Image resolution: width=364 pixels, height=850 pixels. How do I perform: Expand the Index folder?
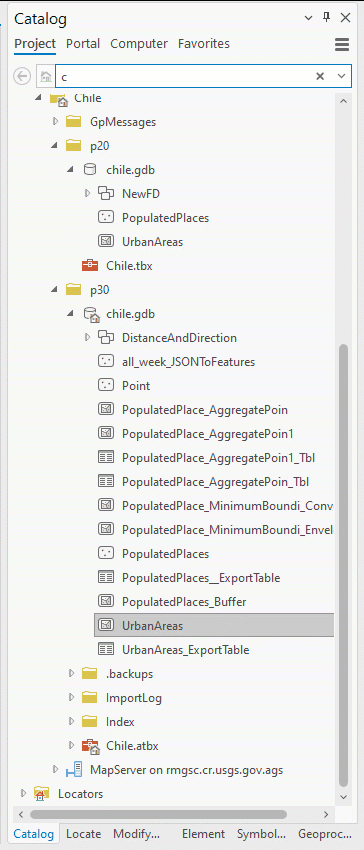point(71,722)
